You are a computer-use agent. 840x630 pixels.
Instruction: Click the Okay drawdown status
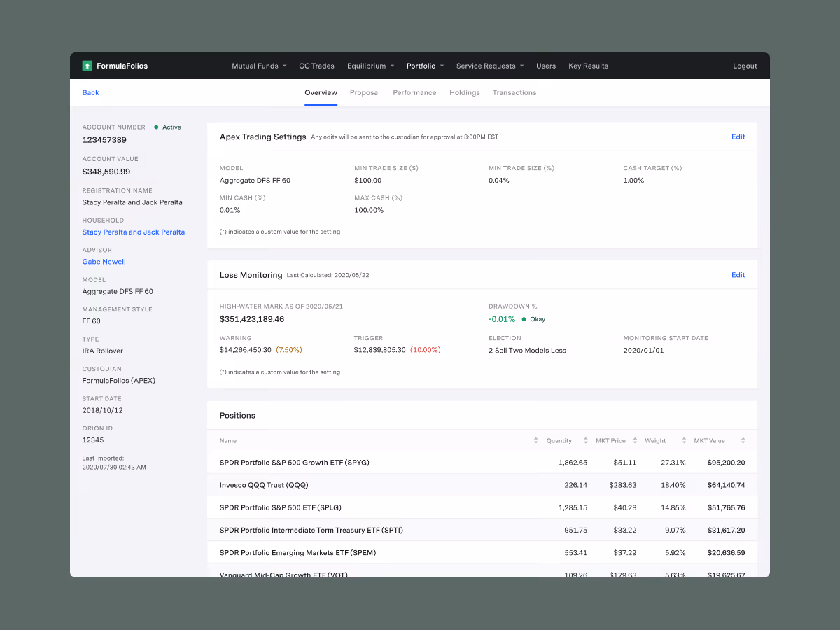point(533,319)
